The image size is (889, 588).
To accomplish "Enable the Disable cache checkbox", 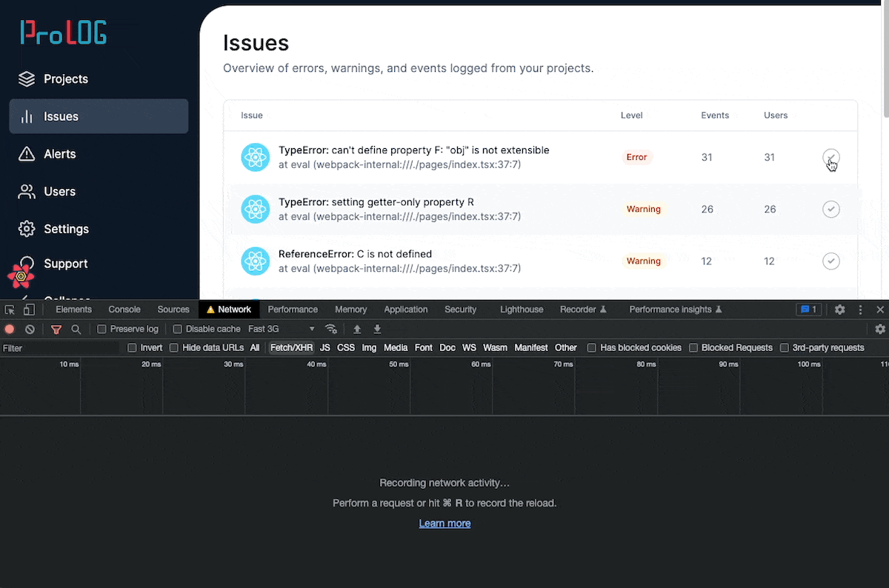I will pos(178,329).
